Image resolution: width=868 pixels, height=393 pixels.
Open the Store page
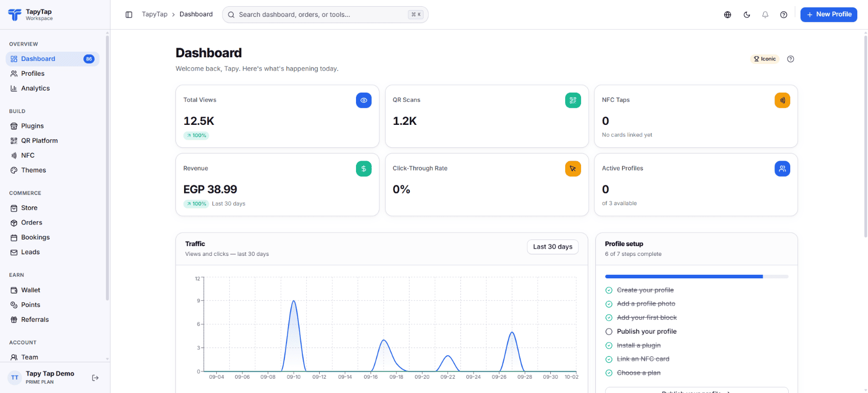pyautogui.click(x=53, y=208)
